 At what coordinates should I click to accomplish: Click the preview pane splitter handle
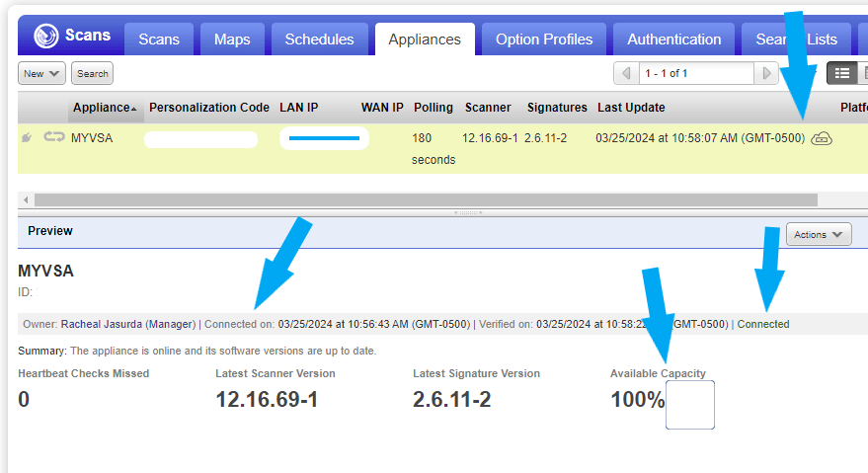[468, 212]
